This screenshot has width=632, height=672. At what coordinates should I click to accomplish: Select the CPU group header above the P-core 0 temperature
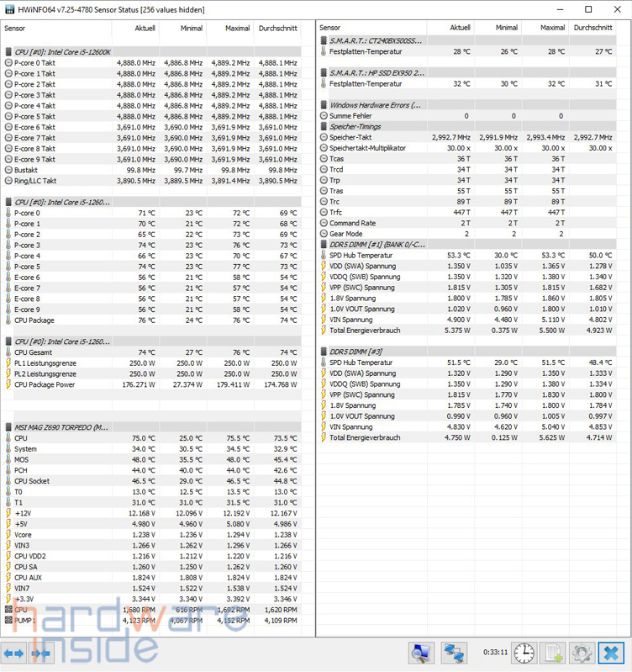[x=151, y=202]
